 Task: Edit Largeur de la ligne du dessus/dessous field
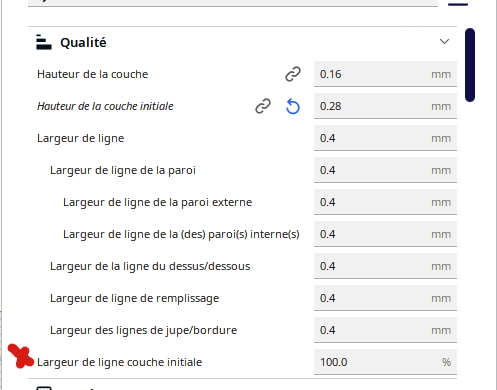point(385,266)
